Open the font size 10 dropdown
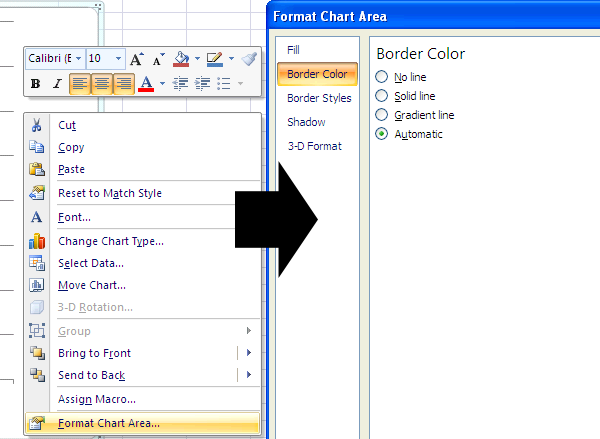 click(119, 59)
